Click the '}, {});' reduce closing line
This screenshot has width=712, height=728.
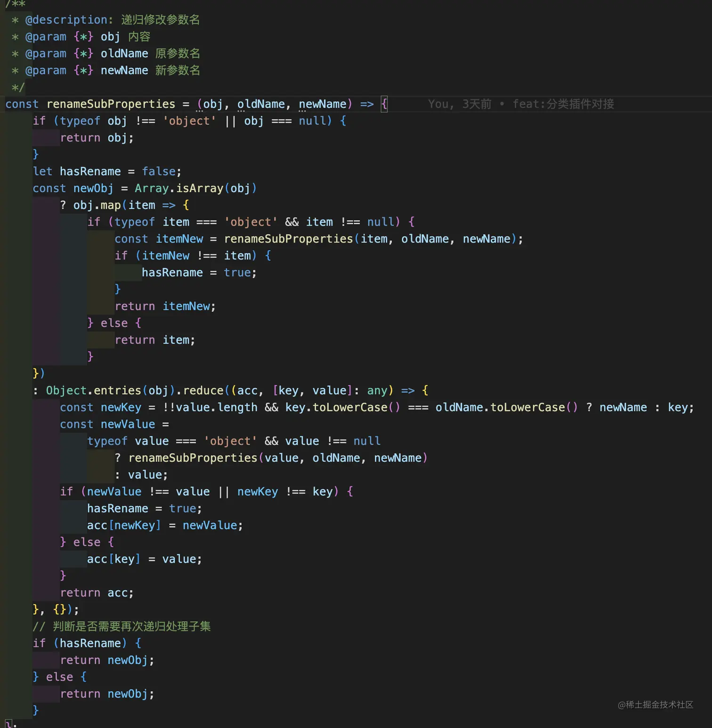(56, 610)
